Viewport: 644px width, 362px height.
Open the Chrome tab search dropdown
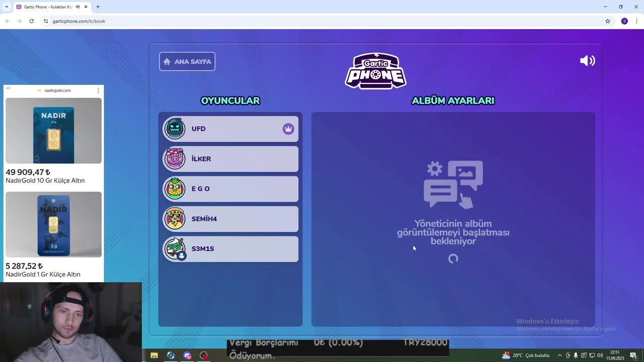tap(7, 7)
